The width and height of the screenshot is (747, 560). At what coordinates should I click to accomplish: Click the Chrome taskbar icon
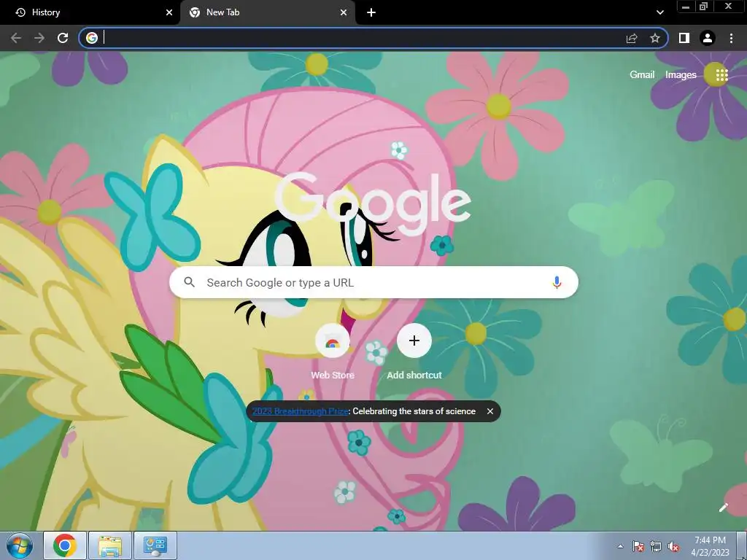click(x=65, y=545)
